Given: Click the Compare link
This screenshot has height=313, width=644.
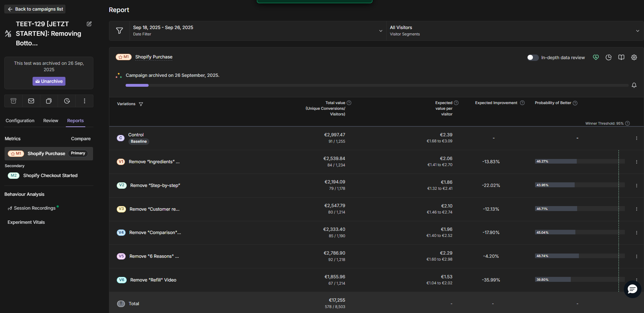Looking at the screenshot, I should (x=81, y=139).
